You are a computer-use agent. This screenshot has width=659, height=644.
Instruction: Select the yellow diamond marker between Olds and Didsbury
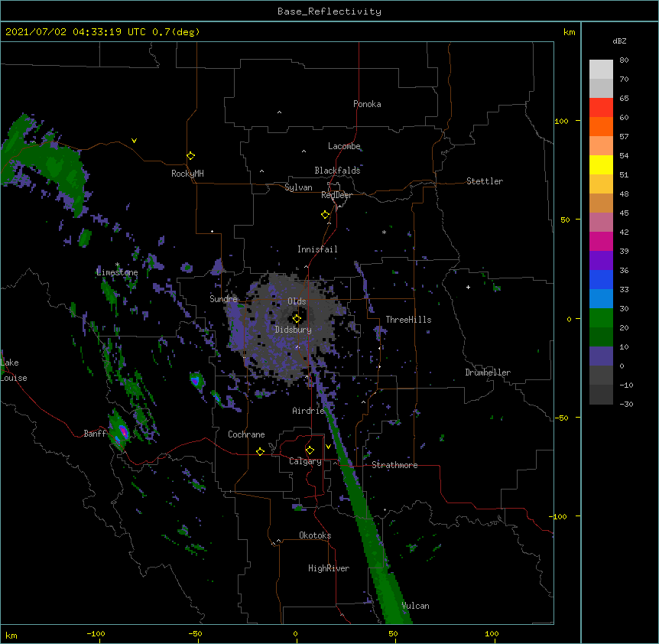(x=297, y=319)
